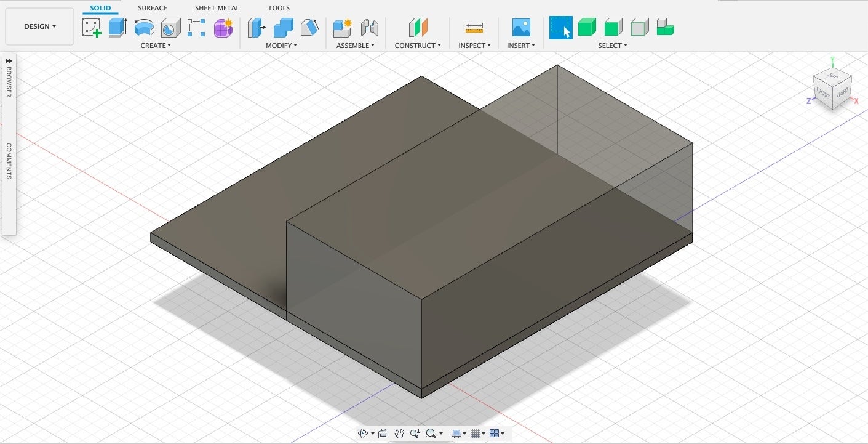Viewport: 868px width, 444px height.
Task: Click the Insert image icon
Action: tap(520, 28)
